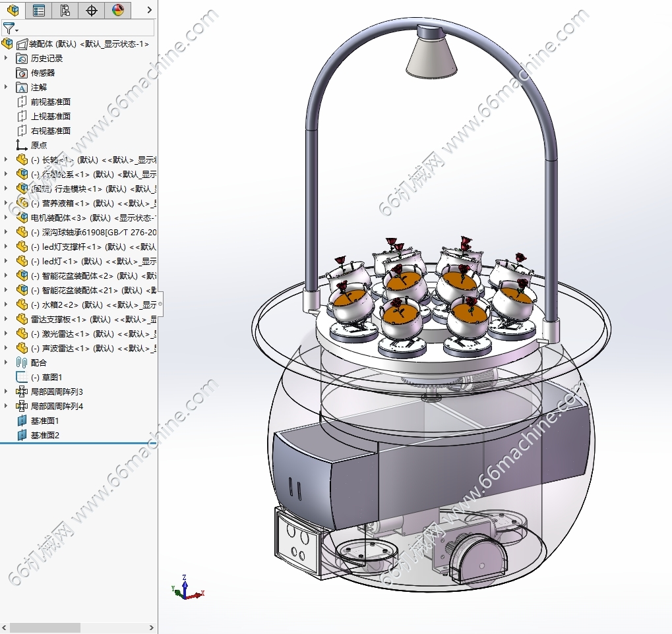Open the DisplayManager color ball tab
The height and width of the screenshot is (634, 672).
[x=117, y=10]
